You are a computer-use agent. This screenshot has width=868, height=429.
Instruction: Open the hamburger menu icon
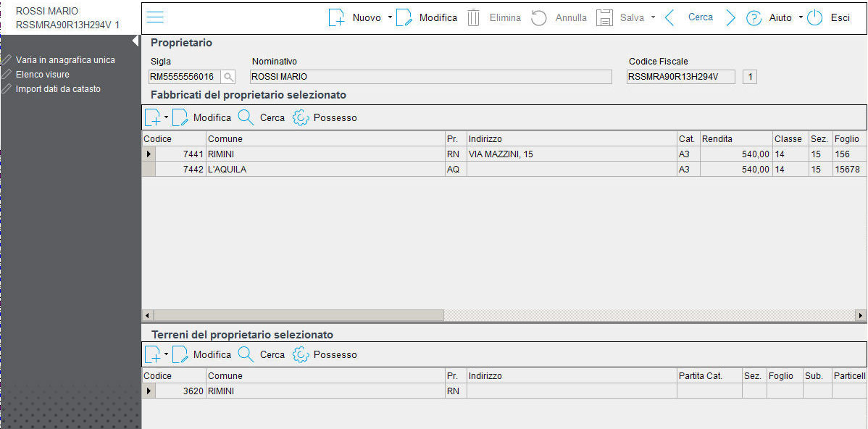[155, 17]
